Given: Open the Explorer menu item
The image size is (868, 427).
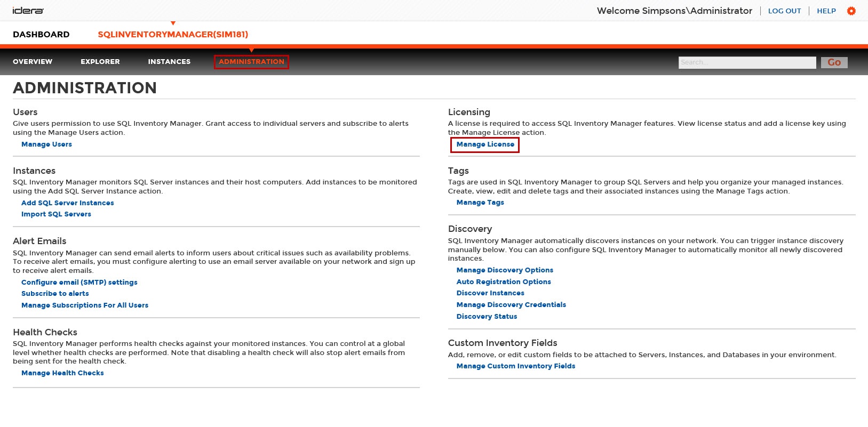Looking at the screenshot, I should point(100,62).
